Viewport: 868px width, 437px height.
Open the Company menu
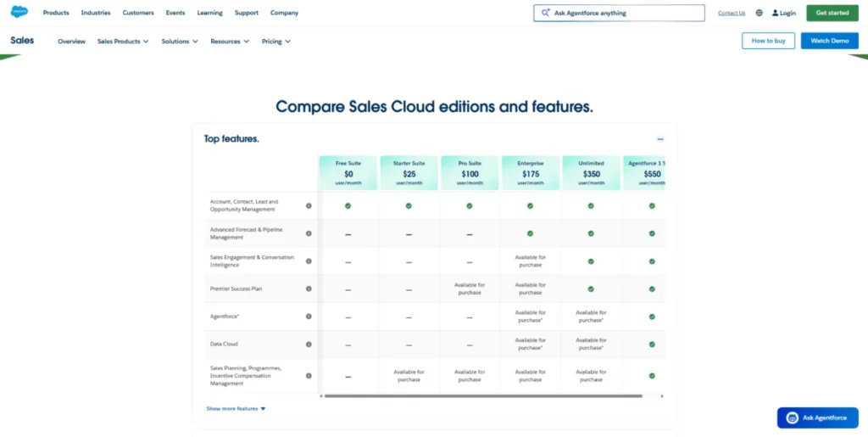click(285, 13)
